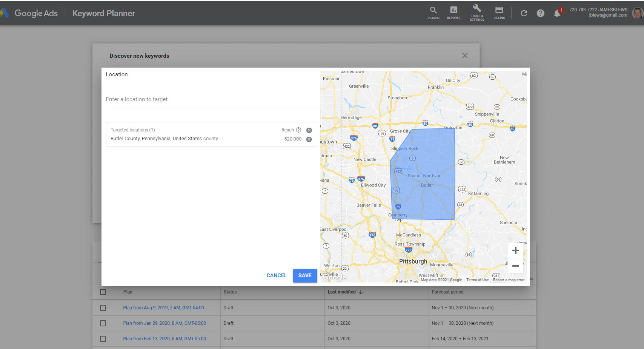Zoom in on the map
This screenshot has height=349, width=644.
[515, 251]
